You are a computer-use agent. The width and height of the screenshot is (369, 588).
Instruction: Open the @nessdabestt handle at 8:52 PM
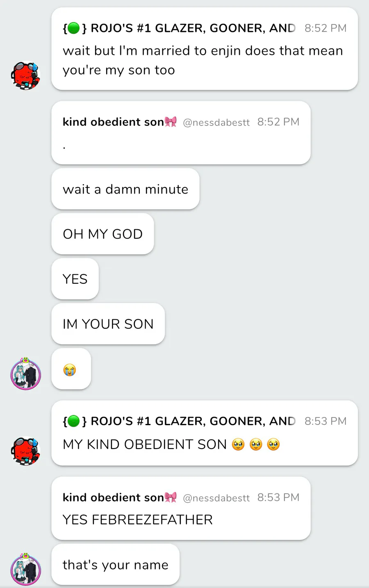point(216,123)
